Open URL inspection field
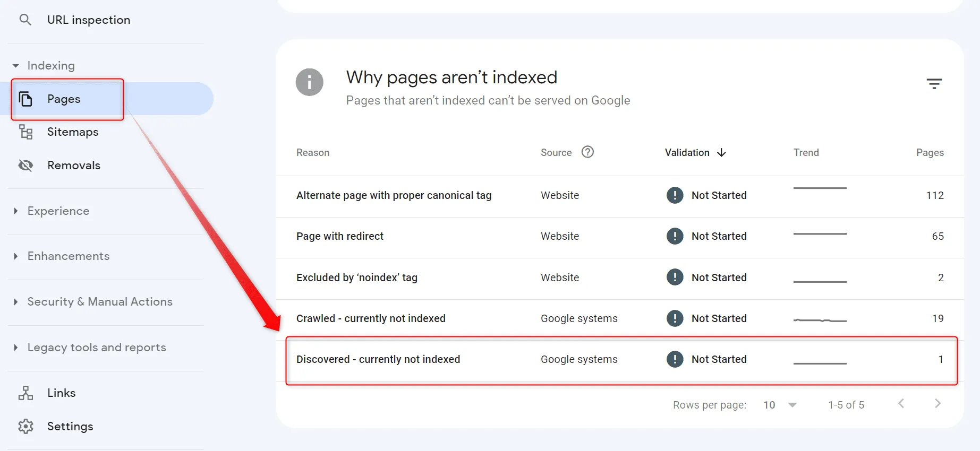This screenshot has height=451, width=980. pos(89,20)
